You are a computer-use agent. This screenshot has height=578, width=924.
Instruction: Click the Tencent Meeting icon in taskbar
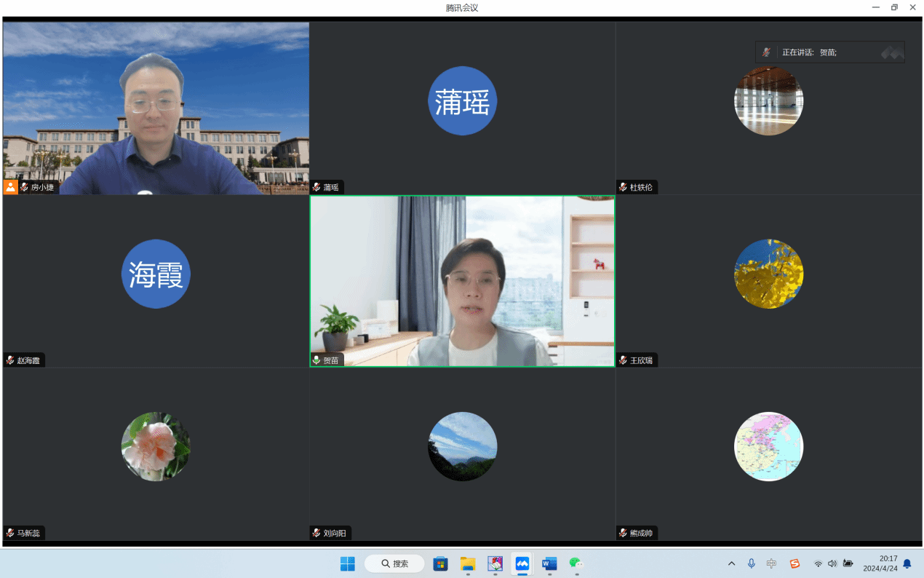click(522, 563)
